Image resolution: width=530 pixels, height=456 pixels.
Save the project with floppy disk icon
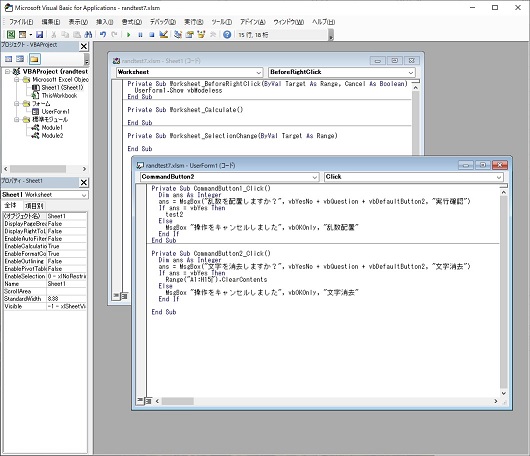click(40, 34)
